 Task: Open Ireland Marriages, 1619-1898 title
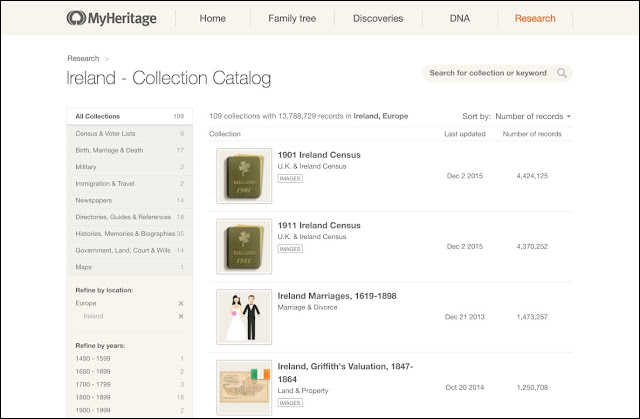[x=337, y=296]
